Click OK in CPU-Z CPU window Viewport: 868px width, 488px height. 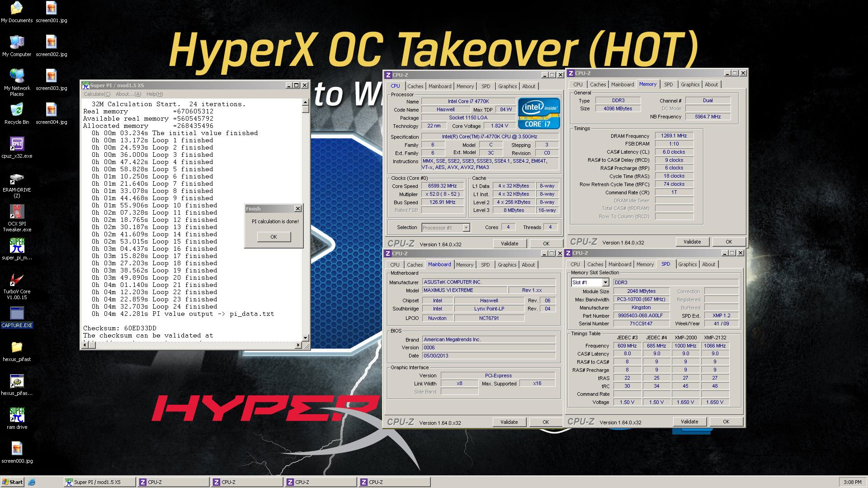[x=546, y=244]
